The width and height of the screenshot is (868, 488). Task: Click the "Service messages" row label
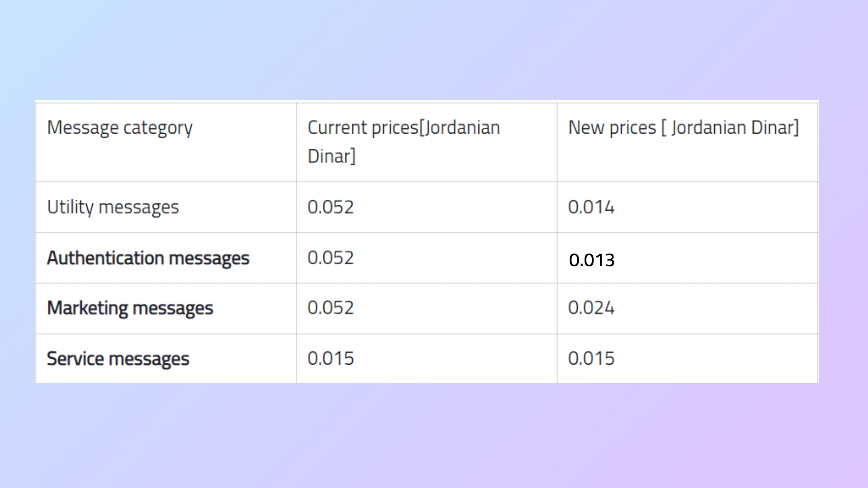(x=118, y=359)
